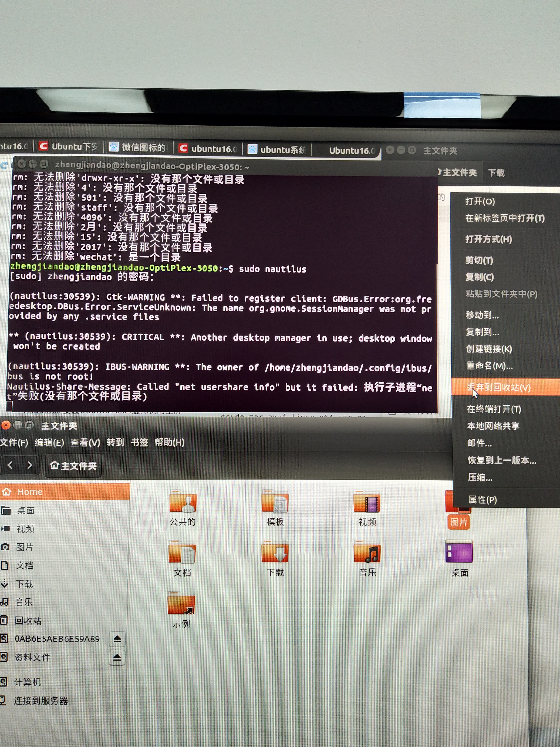
Task: Go back with the left arrow
Action: point(10,465)
